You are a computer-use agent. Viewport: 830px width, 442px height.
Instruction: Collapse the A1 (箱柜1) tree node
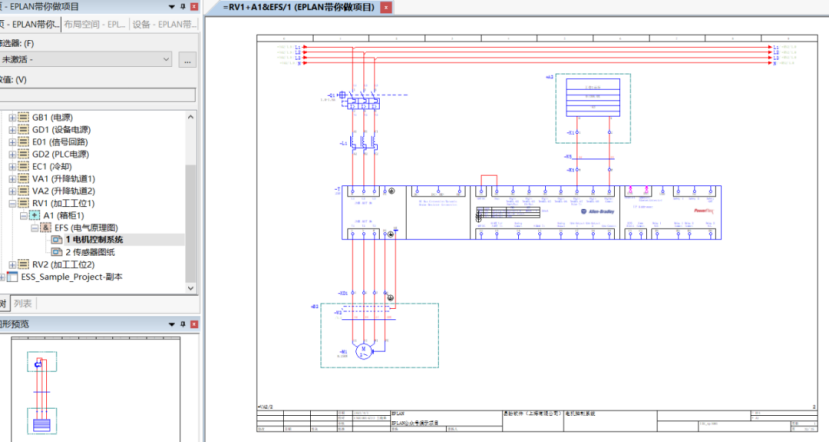[x=23, y=215]
